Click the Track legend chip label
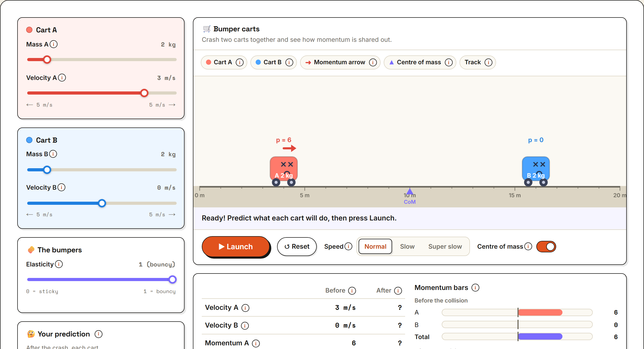644x349 pixels. point(473,62)
